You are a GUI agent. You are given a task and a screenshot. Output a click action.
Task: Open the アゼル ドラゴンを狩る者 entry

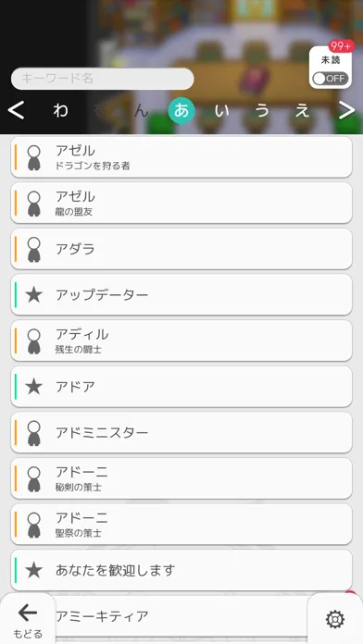coord(181,157)
